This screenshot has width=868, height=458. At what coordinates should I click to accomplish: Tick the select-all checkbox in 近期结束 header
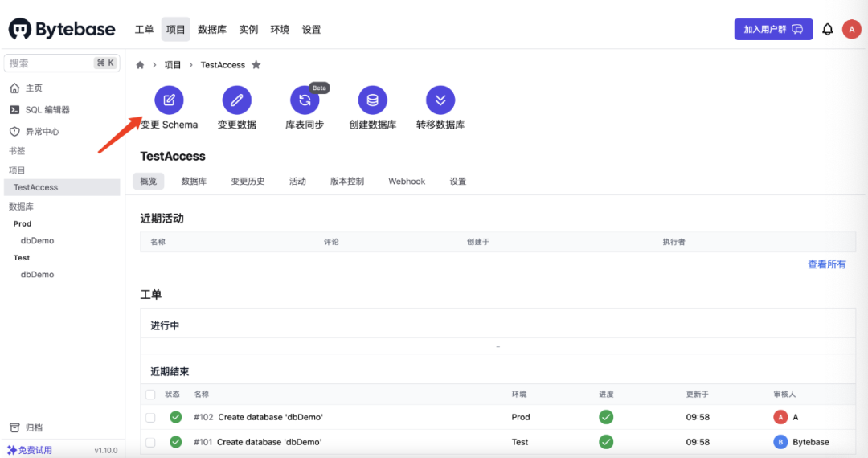[150, 395]
